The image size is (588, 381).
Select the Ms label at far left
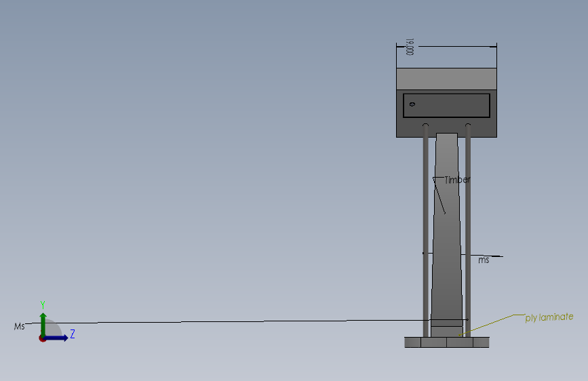(19, 326)
